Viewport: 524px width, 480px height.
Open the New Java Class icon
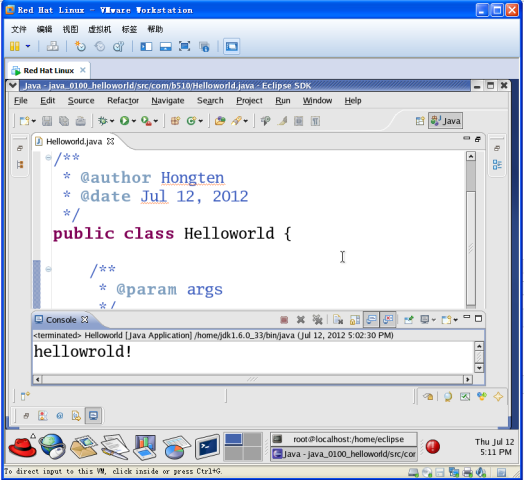(191, 121)
